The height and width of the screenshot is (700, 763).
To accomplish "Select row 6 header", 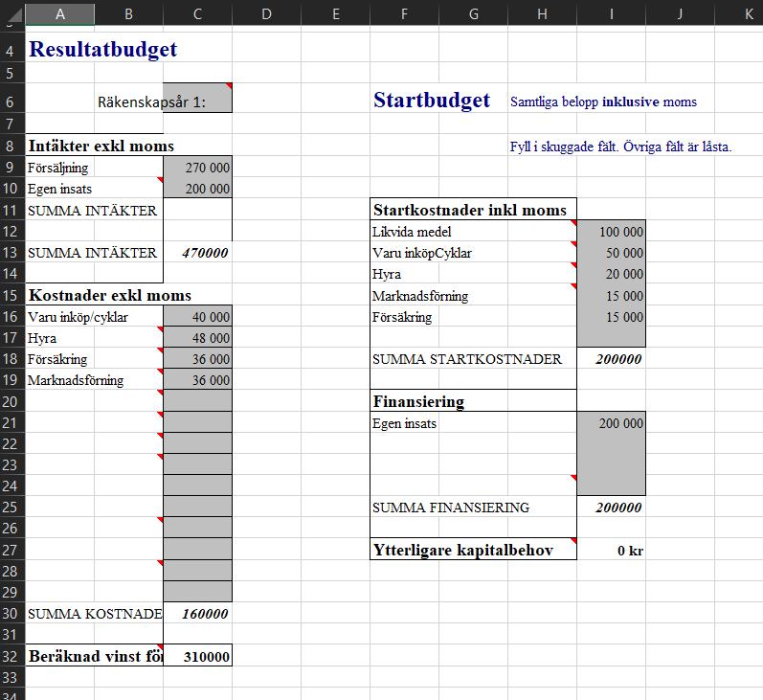I will pyautogui.click(x=12, y=102).
